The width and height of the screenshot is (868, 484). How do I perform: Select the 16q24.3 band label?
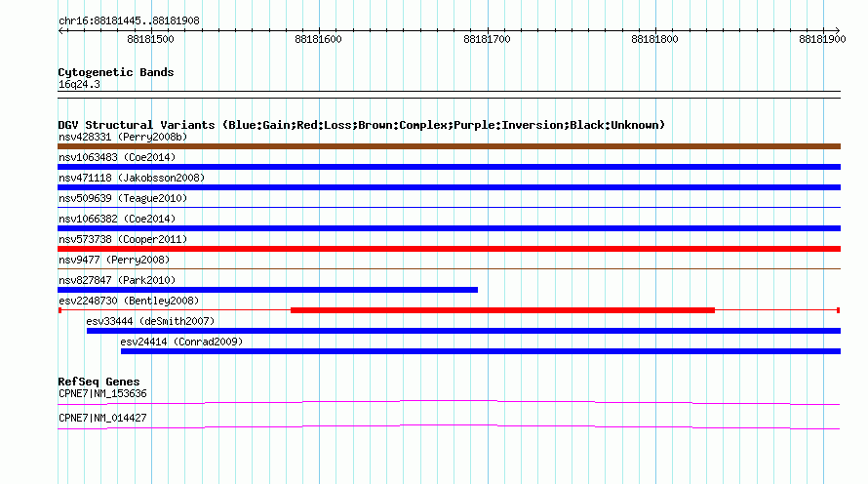point(79,85)
